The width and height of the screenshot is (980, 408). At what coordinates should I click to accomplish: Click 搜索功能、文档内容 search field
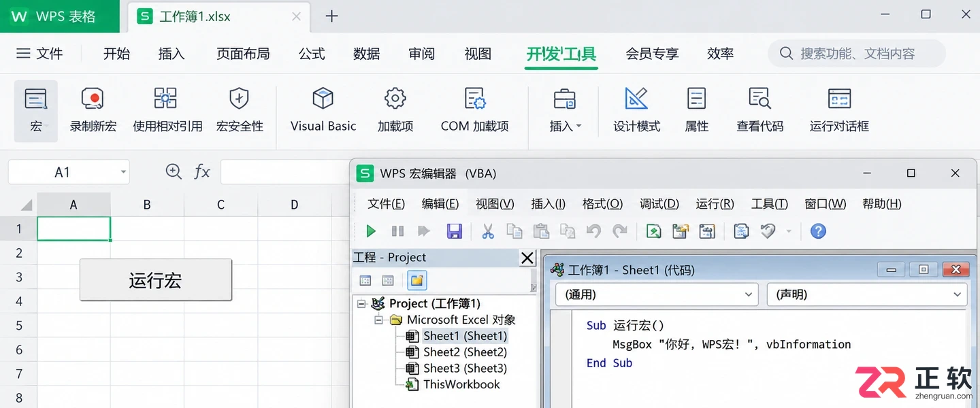857,54
